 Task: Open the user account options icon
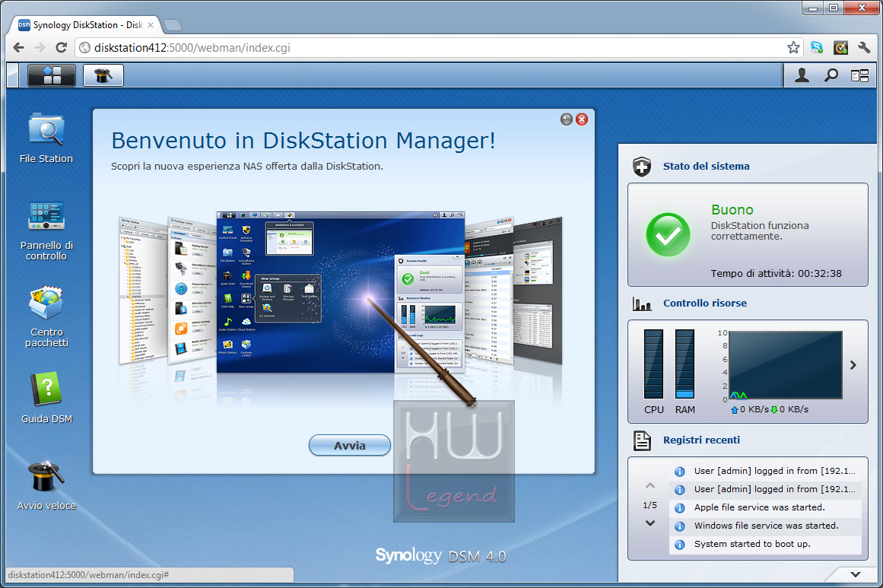802,75
